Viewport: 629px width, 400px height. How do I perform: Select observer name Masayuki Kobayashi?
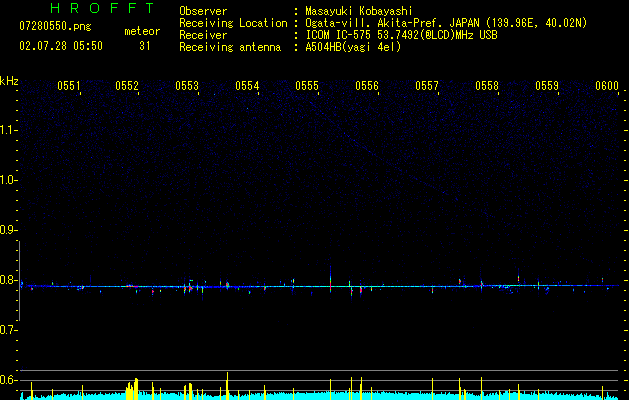pos(359,11)
